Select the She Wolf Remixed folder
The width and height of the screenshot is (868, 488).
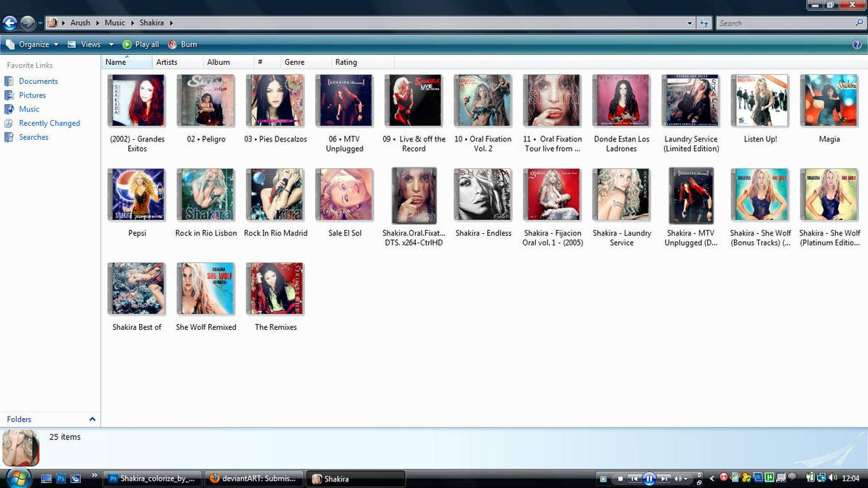point(206,297)
